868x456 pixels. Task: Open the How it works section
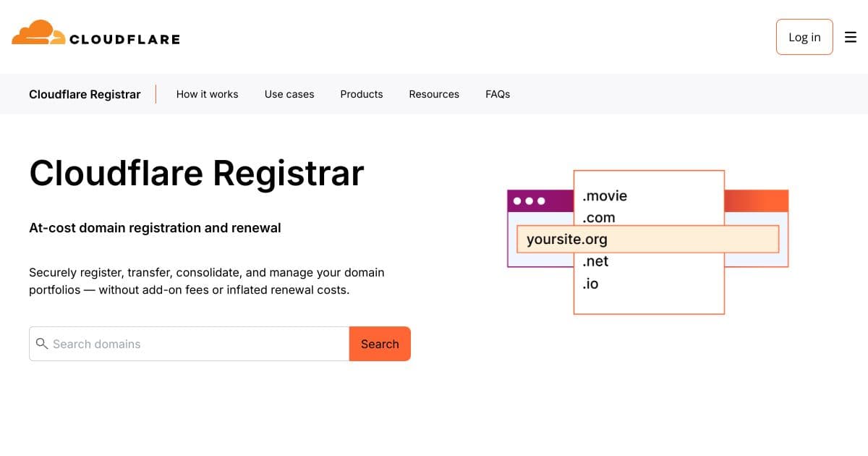[207, 94]
